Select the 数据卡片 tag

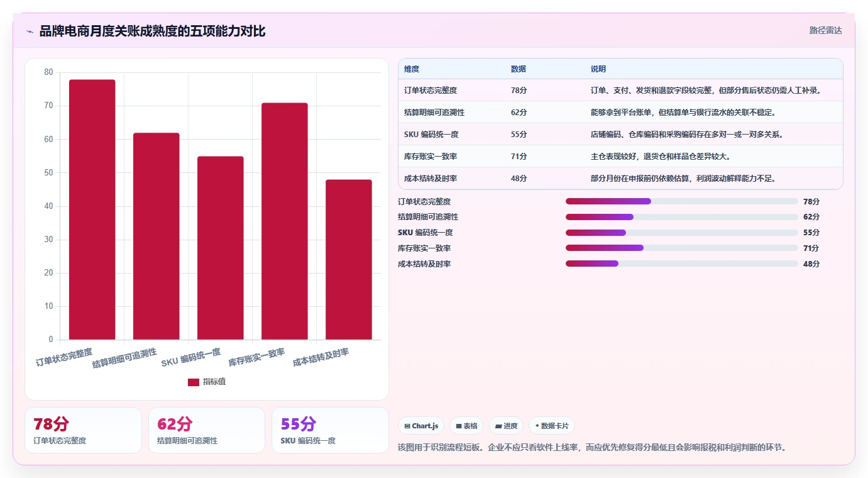tap(551, 426)
